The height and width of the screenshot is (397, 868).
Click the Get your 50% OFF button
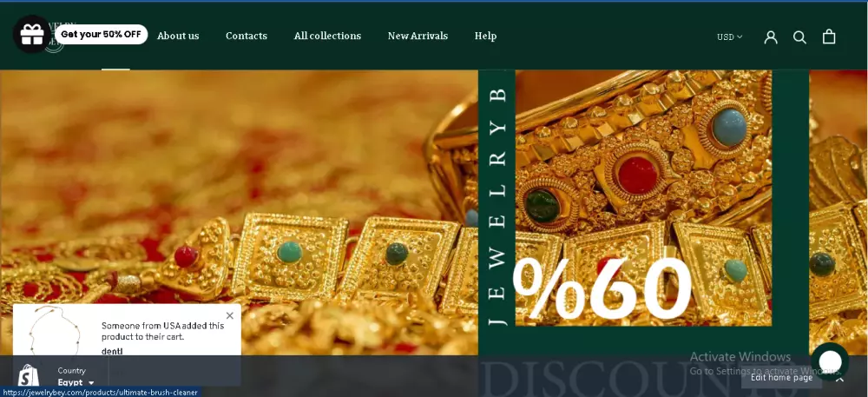[101, 35]
